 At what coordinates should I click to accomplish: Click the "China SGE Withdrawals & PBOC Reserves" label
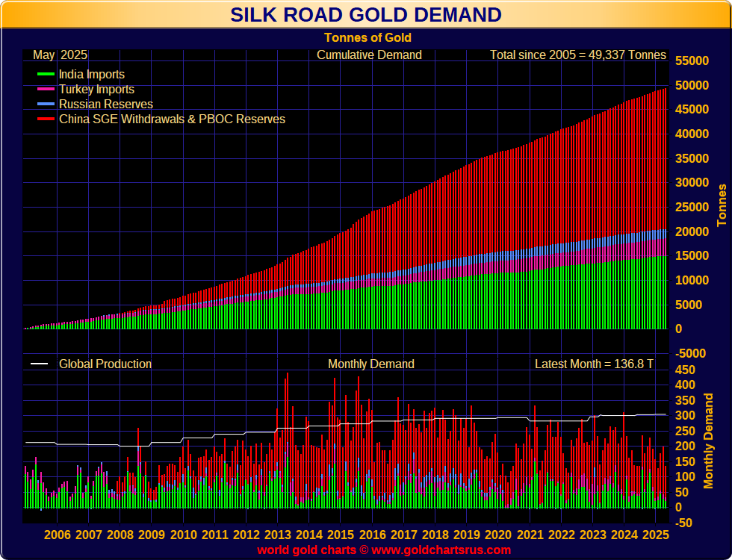172,119
